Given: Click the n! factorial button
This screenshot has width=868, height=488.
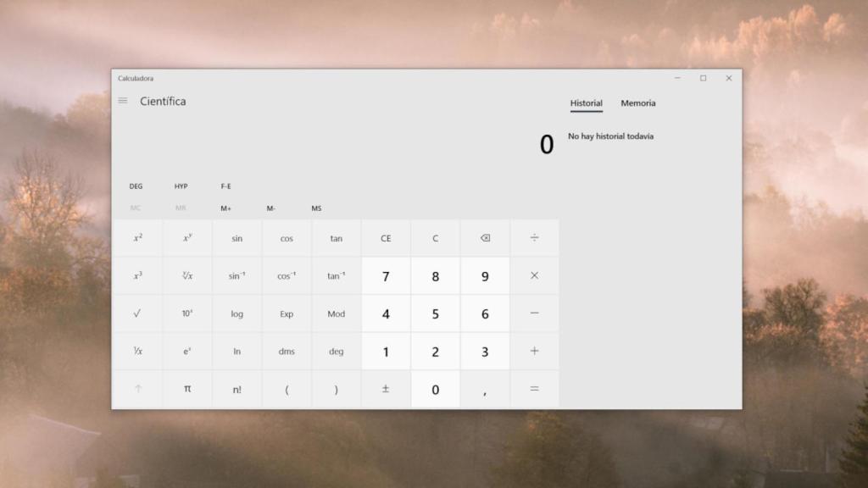Looking at the screenshot, I should 236,389.
